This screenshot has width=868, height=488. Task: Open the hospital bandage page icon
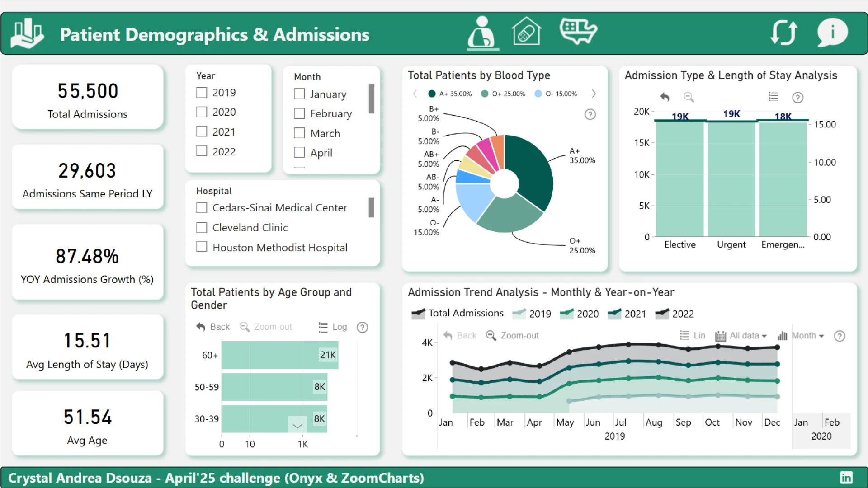click(x=526, y=32)
